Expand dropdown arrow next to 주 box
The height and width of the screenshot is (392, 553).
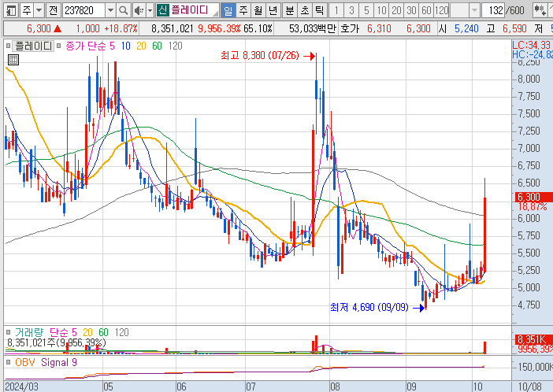tap(39, 10)
